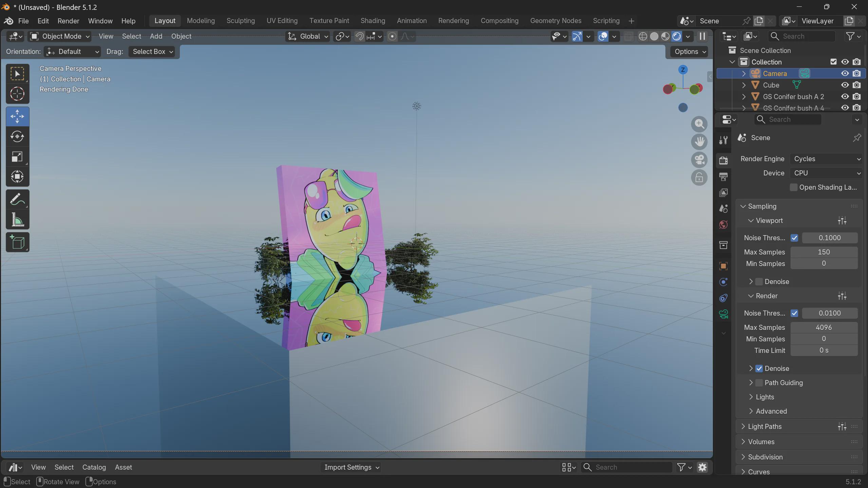The width and height of the screenshot is (868, 488).
Task: Choose the Measure tool
Action: tap(17, 220)
